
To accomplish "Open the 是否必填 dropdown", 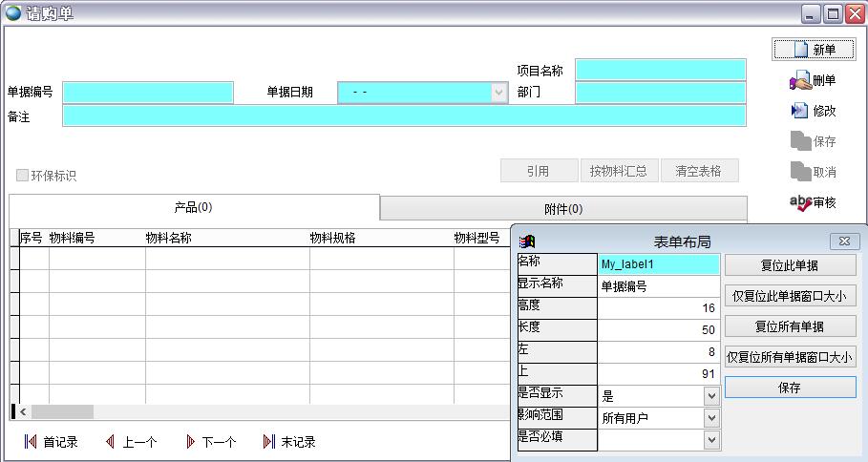I will coord(710,439).
